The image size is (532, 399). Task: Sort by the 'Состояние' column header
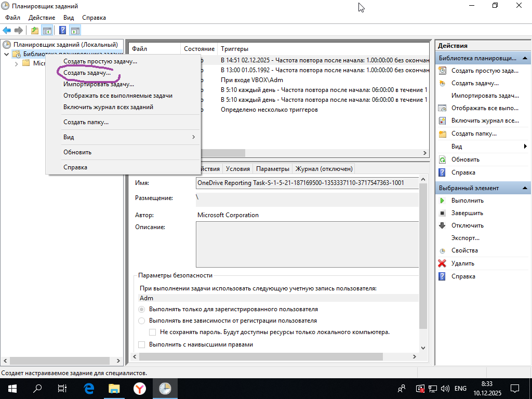click(199, 49)
